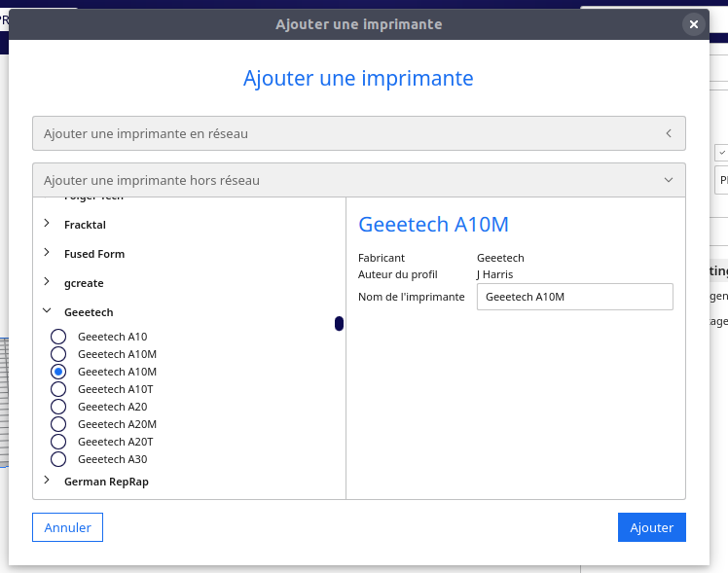Expand the gcreate manufacturer chevron

point(47,283)
